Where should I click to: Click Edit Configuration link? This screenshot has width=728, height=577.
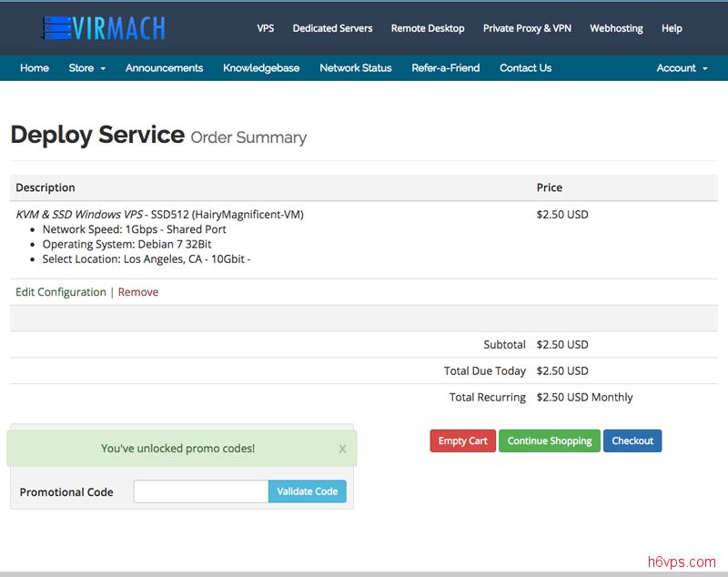tap(61, 292)
